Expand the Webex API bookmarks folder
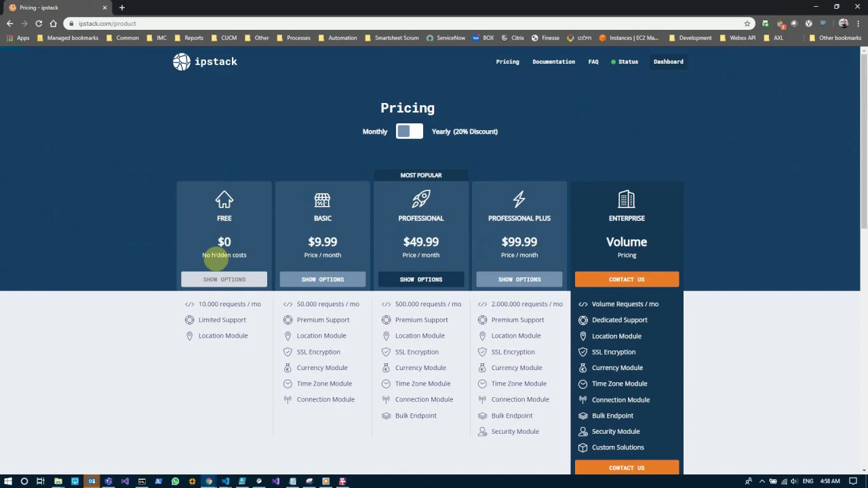The image size is (868, 488). point(737,38)
